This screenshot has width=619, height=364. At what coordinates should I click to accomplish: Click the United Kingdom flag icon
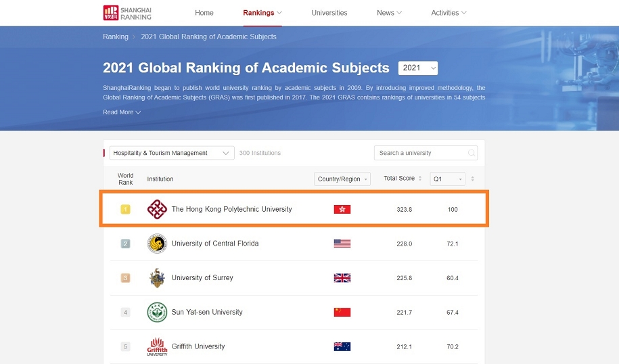tap(342, 278)
